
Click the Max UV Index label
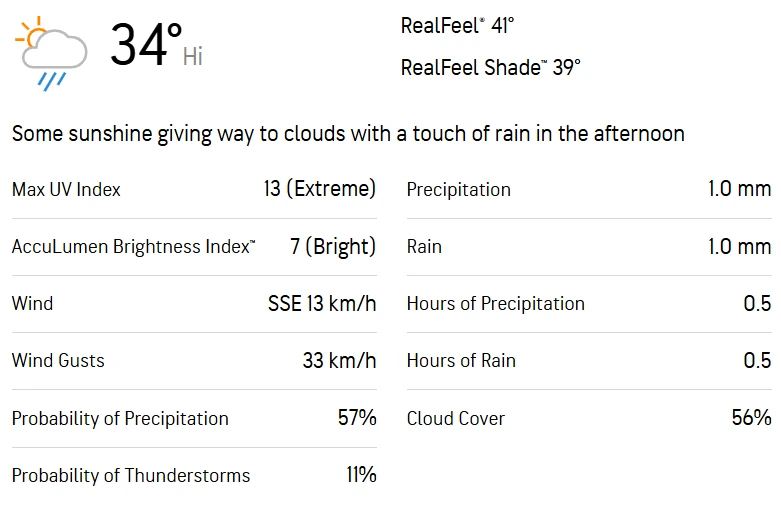[66, 189]
